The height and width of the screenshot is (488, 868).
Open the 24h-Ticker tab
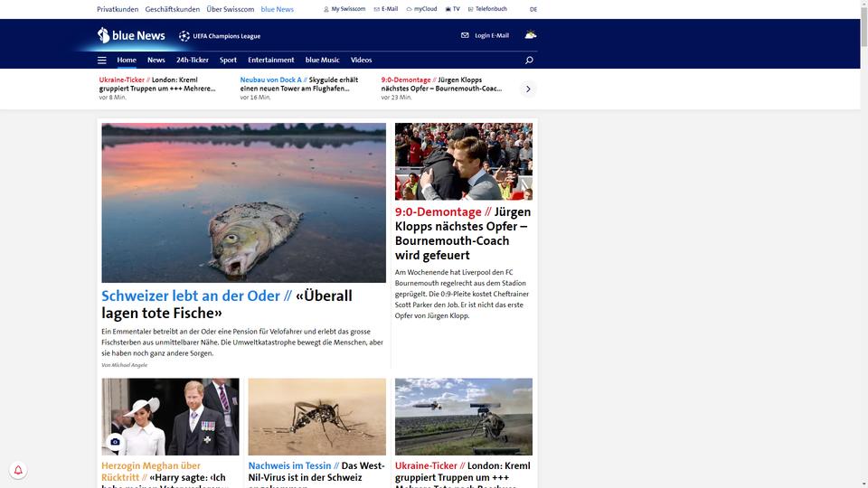pos(192,60)
